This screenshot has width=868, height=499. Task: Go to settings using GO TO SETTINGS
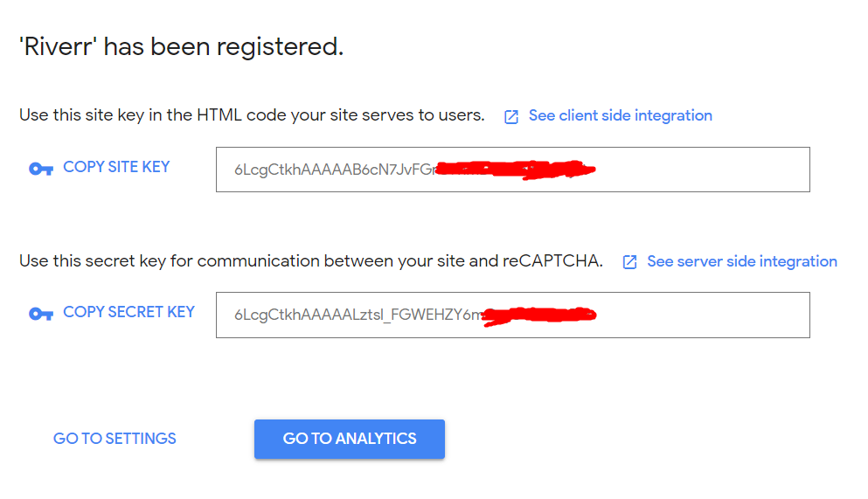coord(115,439)
